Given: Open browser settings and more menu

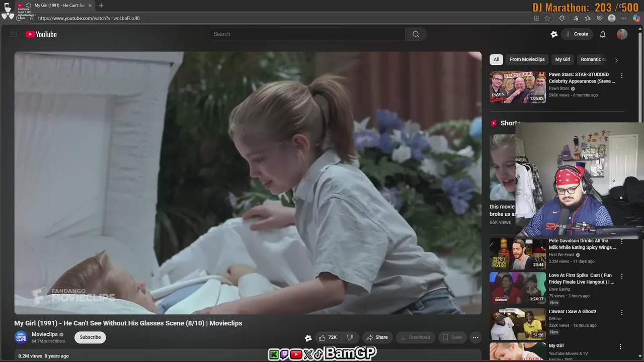Looking at the screenshot, I should click(624, 18).
